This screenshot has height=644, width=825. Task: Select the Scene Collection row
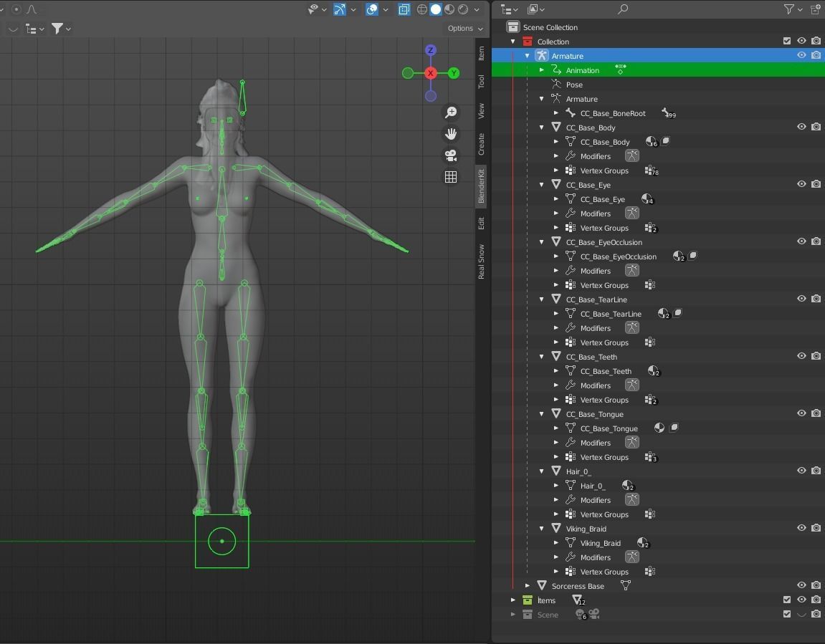pyautogui.click(x=658, y=27)
